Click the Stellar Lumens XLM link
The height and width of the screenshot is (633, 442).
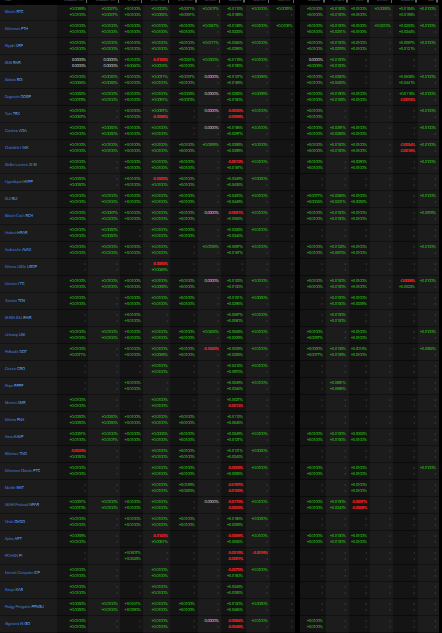click(x=21, y=165)
